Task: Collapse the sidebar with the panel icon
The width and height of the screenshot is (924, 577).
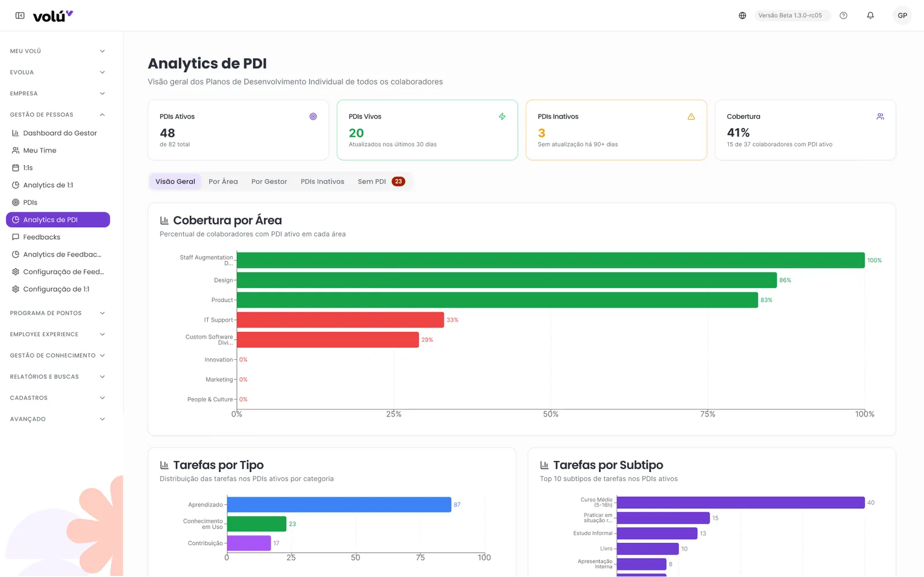Action: [x=20, y=16]
